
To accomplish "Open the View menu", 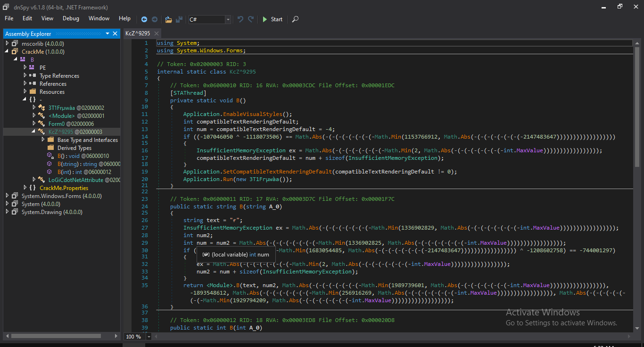I will [x=47, y=18].
